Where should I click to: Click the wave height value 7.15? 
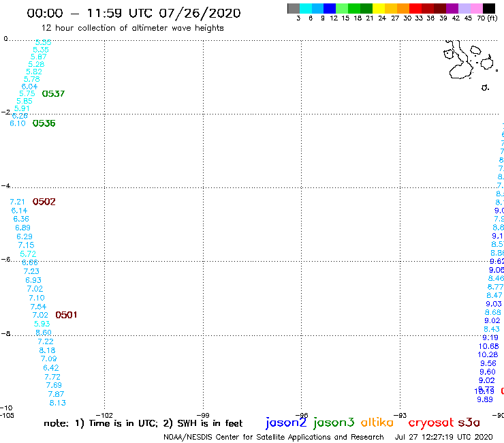pyautogui.click(x=26, y=245)
